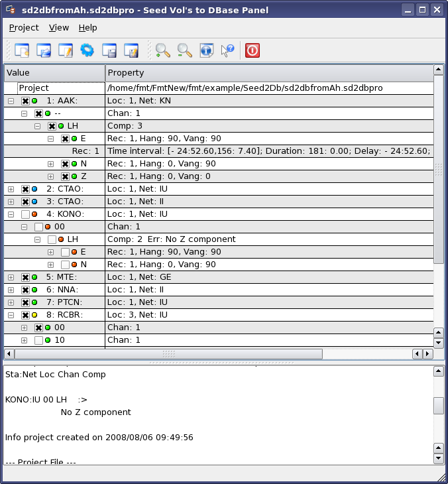The height and width of the screenshot is (484, 448).
Task: Open the Help menu
Action: [88, 27]
